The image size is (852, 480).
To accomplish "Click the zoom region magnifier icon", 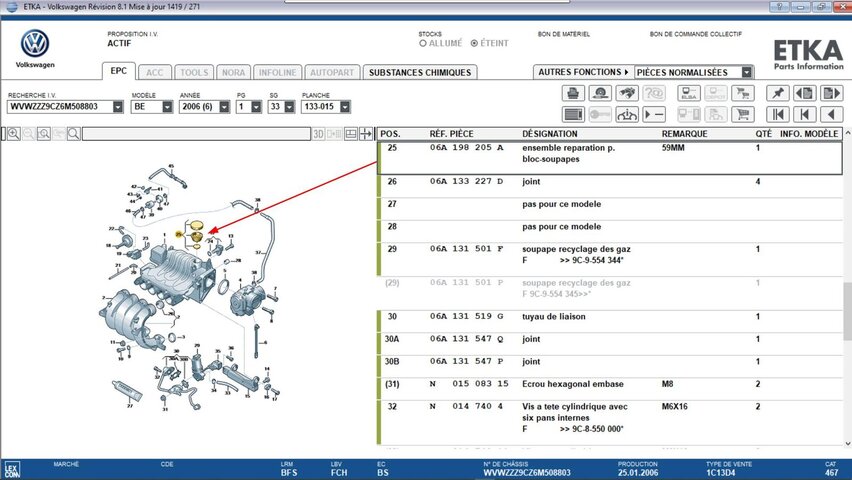I will click(44, 134).
